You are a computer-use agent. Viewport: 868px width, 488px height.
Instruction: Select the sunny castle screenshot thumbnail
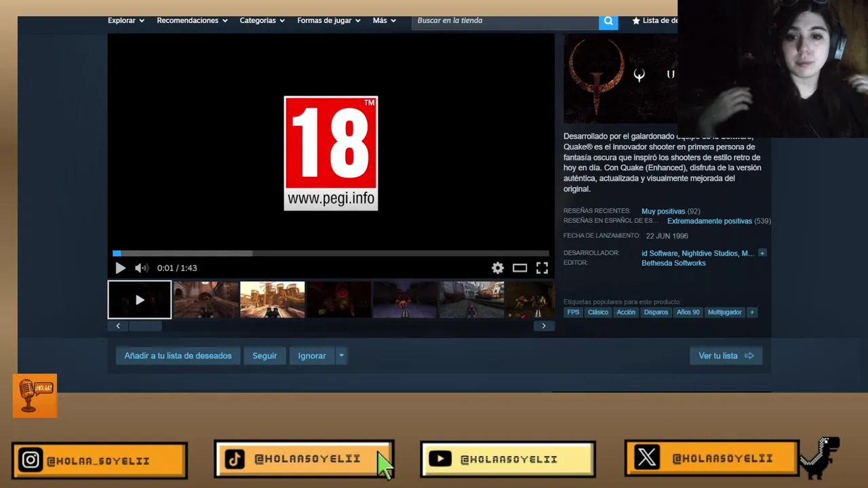coord(273,300)
